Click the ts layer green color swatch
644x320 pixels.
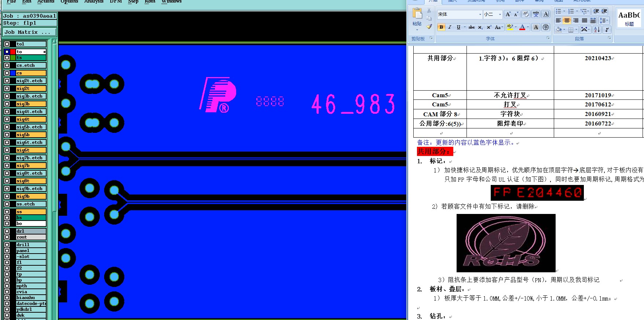pos(13,58)
